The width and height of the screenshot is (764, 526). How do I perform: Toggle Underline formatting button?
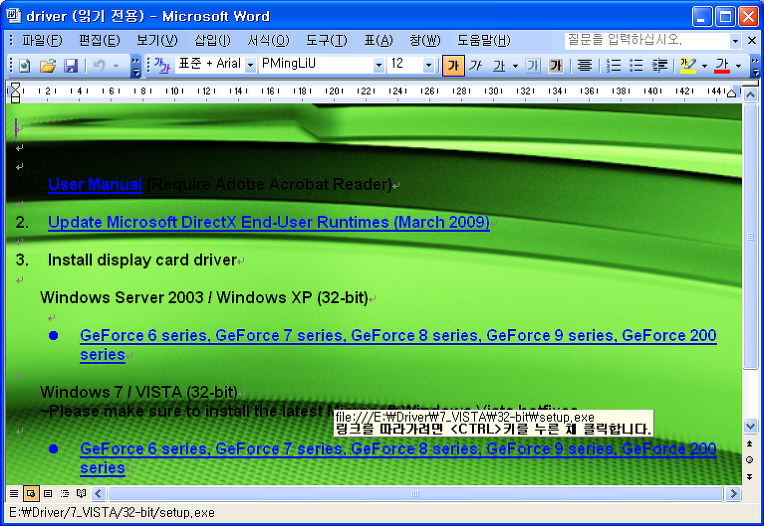click(x=499, y=65)
